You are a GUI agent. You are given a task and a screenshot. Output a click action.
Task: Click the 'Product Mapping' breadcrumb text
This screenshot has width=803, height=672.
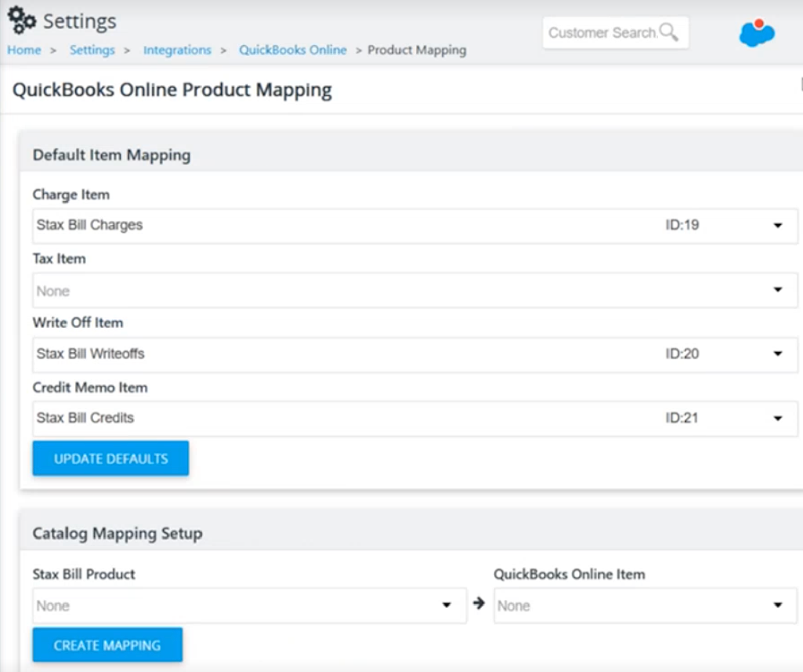417,50
